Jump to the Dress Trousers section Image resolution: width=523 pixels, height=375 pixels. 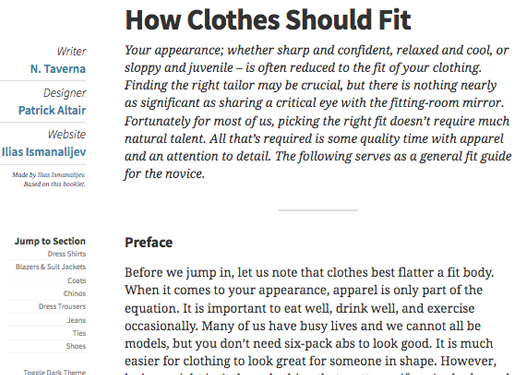click(x=62, y=307)
